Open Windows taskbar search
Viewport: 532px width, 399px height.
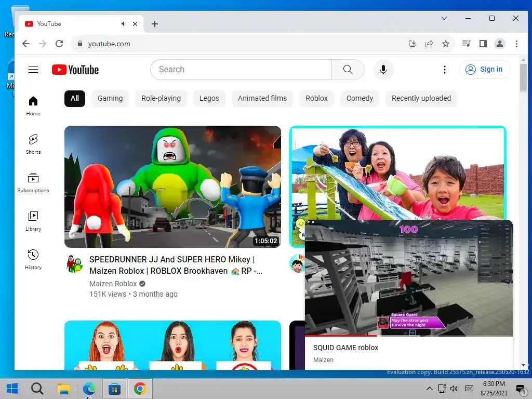tap(37, 389)
